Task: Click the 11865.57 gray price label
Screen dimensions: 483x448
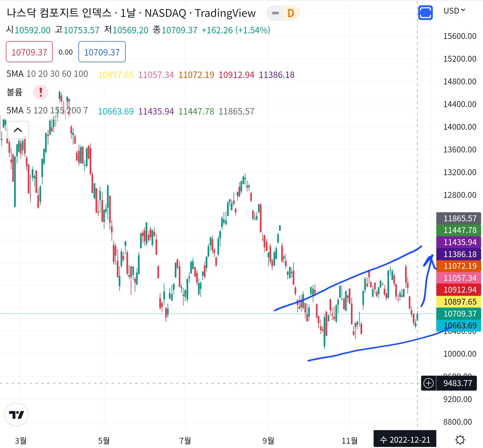Action: tap(458, 218)
